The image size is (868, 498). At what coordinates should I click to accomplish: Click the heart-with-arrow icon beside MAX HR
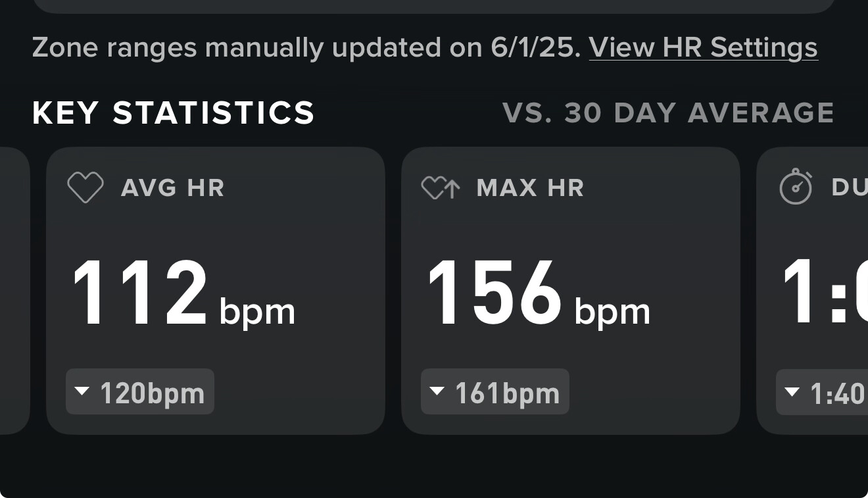(x=441, y=188)
